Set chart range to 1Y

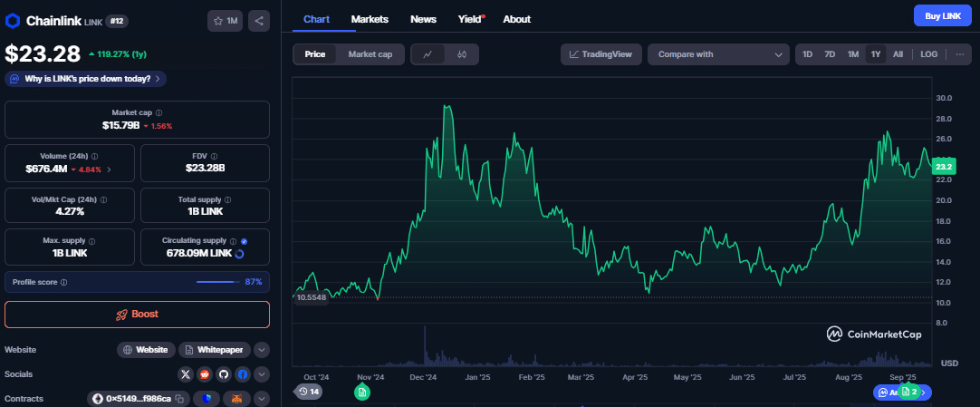click(876, 54)
